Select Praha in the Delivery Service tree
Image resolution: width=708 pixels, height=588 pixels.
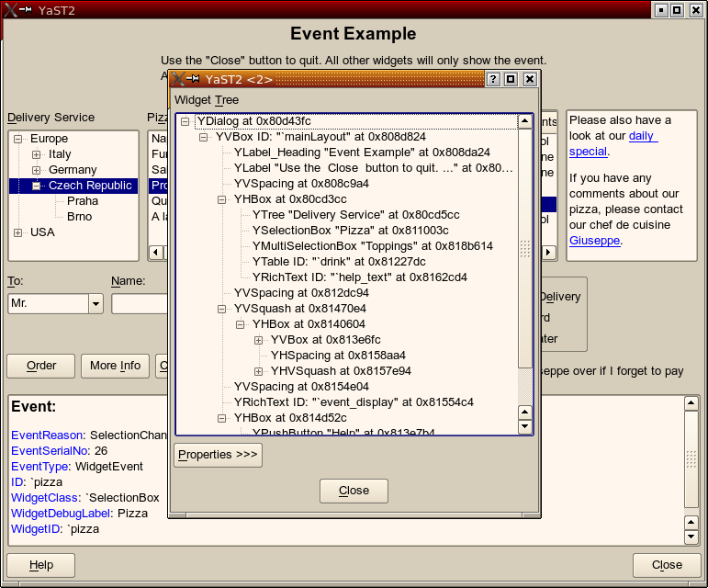pos(82,201)
